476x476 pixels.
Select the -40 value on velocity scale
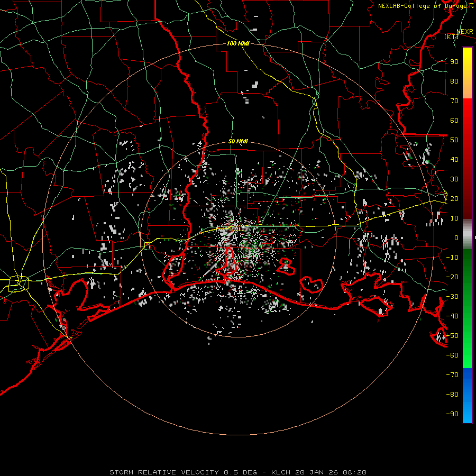tap(452, 316)
